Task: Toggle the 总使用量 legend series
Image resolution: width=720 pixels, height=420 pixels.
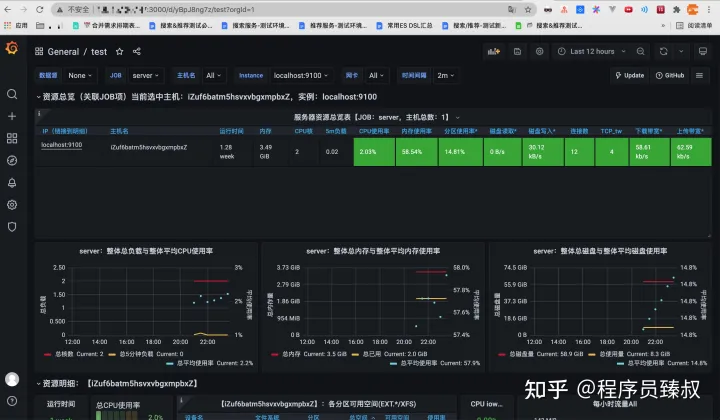Action: tap(612, 354)
